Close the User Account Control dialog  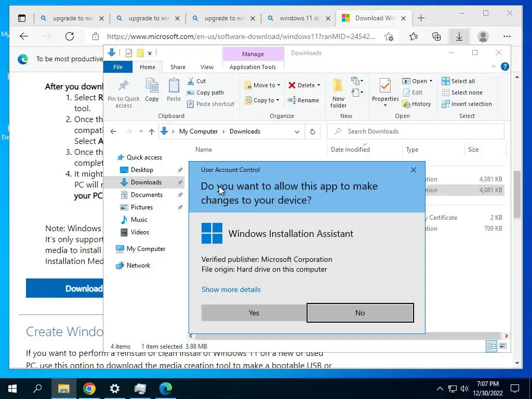[x=413, y=170]
